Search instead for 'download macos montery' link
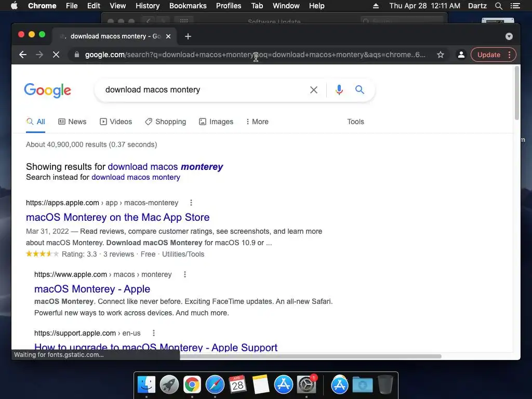 pos(136,177)
